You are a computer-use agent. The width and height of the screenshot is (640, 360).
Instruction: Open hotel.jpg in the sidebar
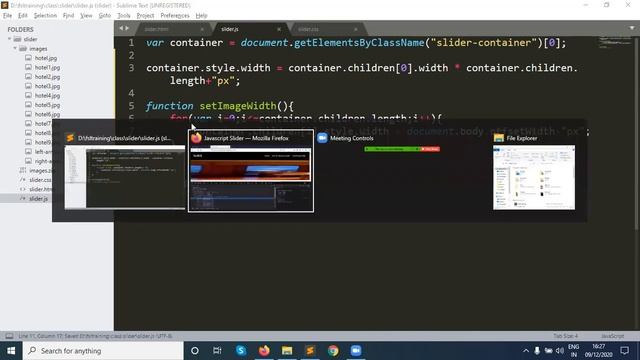coord(46,58)
